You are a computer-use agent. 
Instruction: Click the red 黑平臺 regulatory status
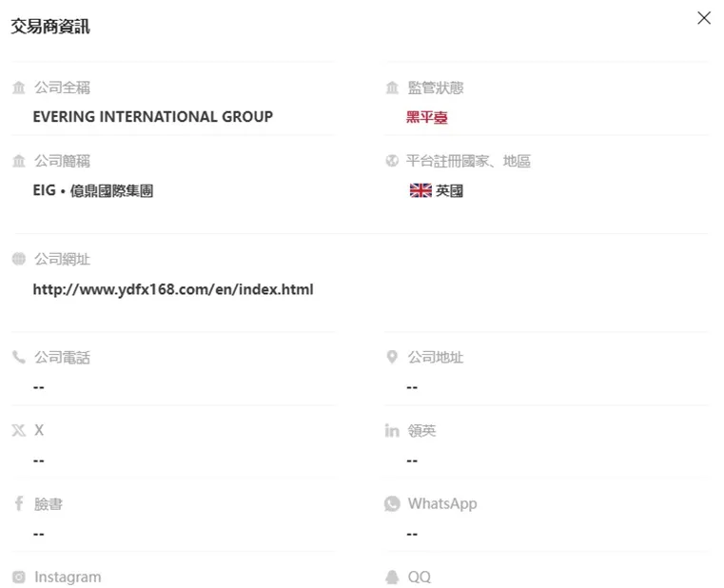tap(426, 117)
